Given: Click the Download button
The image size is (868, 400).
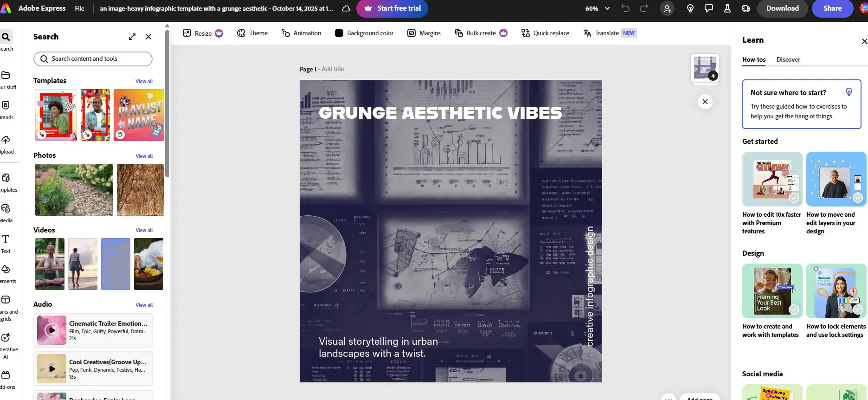Looking at the screenshot, I should click(x=783, y=8).
